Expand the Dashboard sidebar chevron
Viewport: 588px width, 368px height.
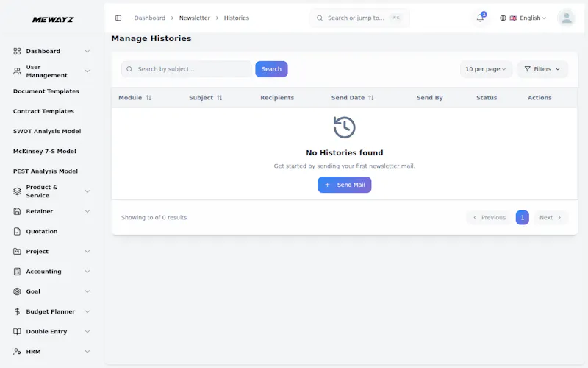pos(87,51)
